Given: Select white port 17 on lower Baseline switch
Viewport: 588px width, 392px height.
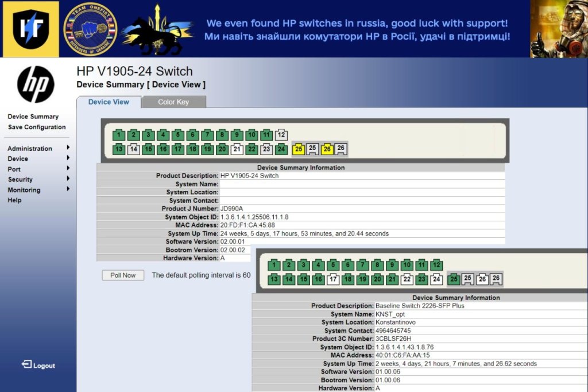Looking at the screenshot, I should pyautogui.click(x=333, y=279).
